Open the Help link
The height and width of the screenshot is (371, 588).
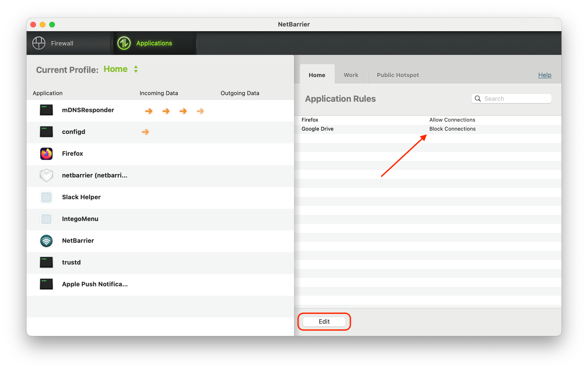point(544,75)
